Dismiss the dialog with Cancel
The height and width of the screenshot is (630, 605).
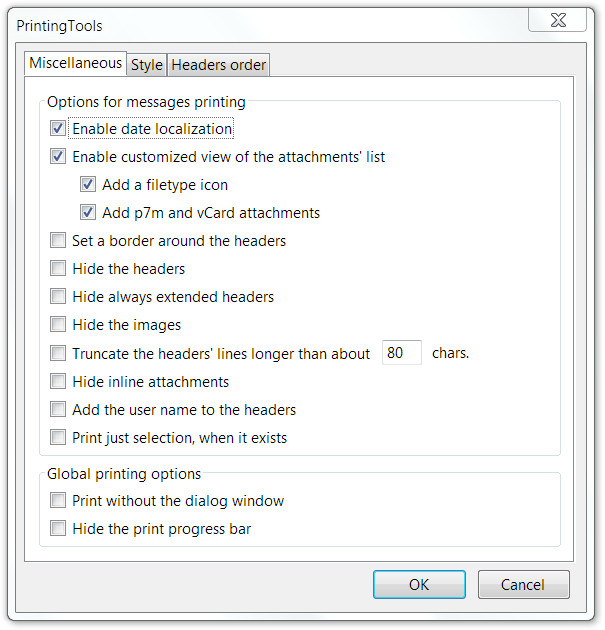click(523, 585)
